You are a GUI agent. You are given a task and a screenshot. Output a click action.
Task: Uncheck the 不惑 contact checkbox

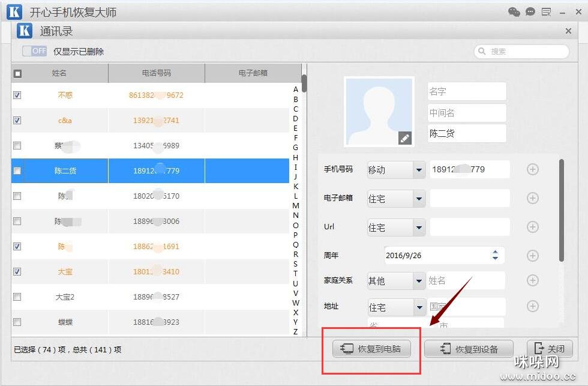(x=17, y=95)
